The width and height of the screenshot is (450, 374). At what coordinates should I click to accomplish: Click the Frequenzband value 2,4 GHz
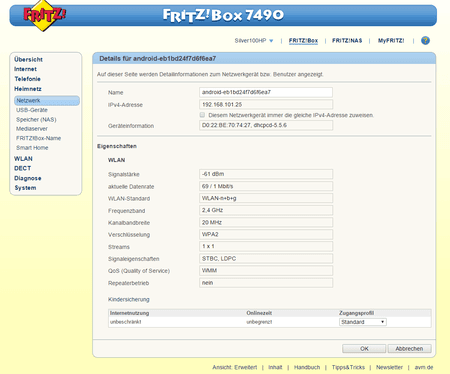click(x=266, y=210)
